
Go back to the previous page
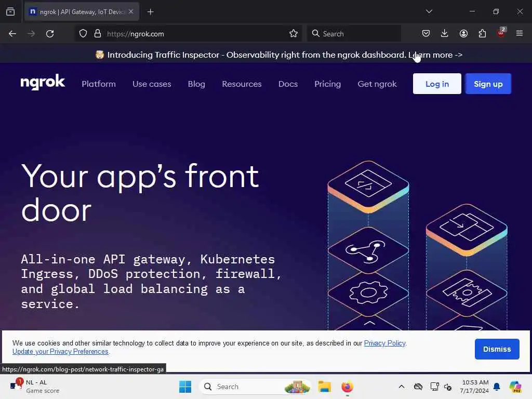click(x=12, y=34)
